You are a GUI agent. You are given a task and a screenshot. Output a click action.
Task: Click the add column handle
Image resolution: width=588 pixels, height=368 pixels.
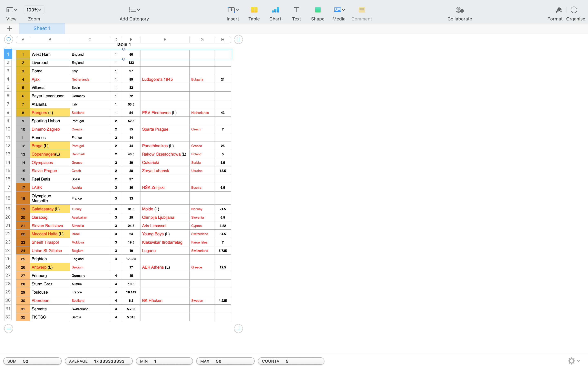click(x=238, y=39)
